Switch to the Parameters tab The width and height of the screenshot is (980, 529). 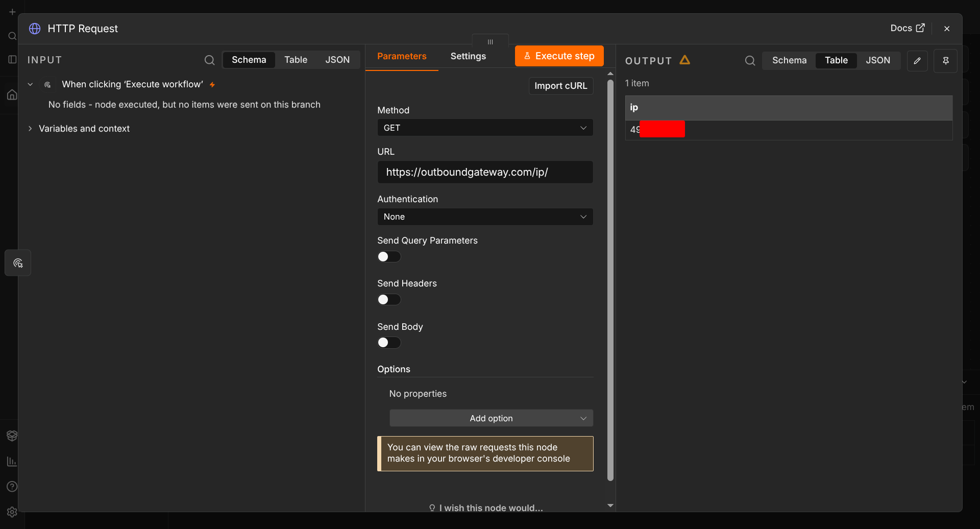[x=402, y=56]
